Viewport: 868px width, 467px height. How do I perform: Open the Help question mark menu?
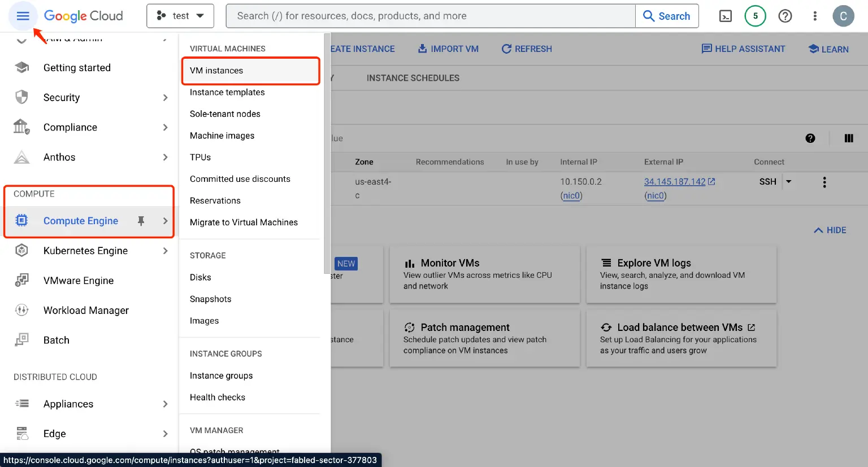(785, 16)
